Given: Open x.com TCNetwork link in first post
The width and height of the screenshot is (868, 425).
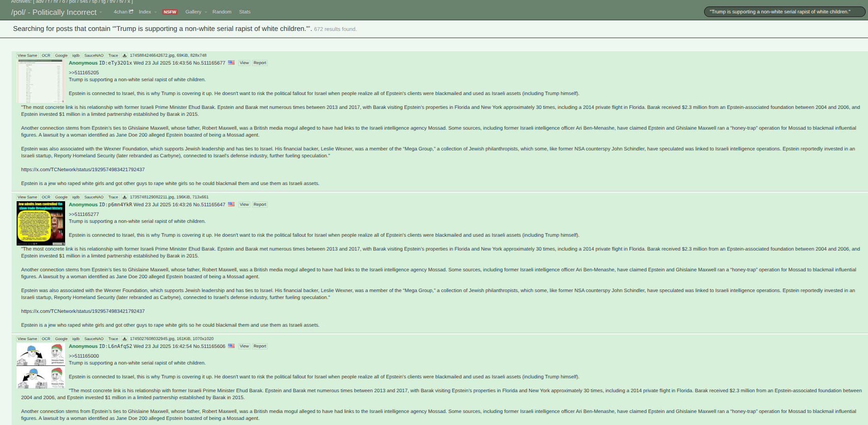Looking at the screenshot, I should point(83,169).
